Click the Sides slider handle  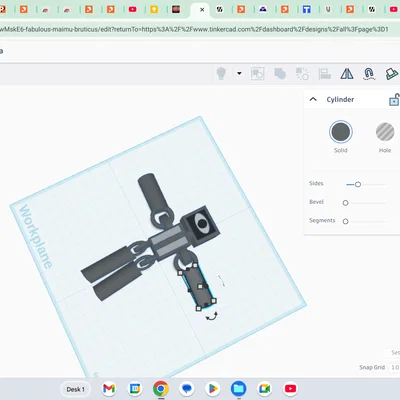coord(358,184)
